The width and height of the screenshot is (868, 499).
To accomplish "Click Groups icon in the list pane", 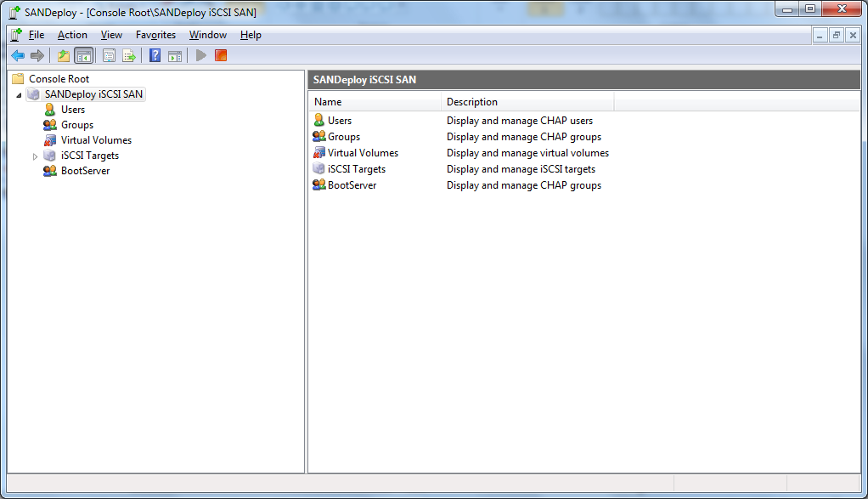I will (x=318, y=136).
